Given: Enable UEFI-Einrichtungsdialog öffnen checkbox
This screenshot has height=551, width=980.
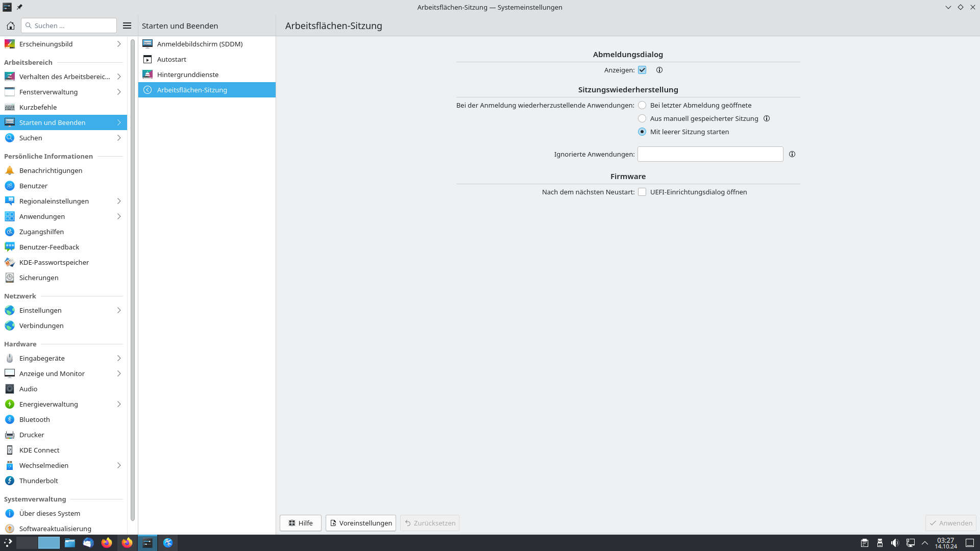Looking at the screenshot, I should (x=642, y=192).
